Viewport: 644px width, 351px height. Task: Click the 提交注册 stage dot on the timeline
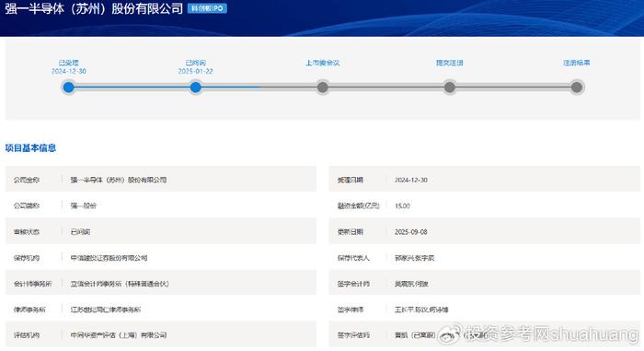pyautogui.click(x=450, y=88)
